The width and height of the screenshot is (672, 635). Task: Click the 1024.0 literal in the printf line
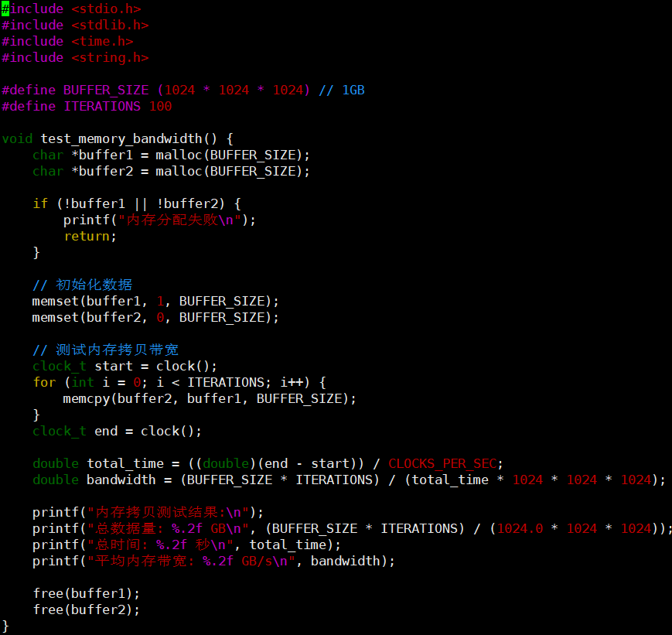click(x=520, y=529)
